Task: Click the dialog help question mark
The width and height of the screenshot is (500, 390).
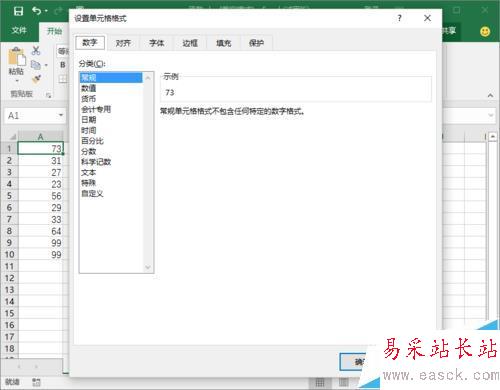Action: 399,18
